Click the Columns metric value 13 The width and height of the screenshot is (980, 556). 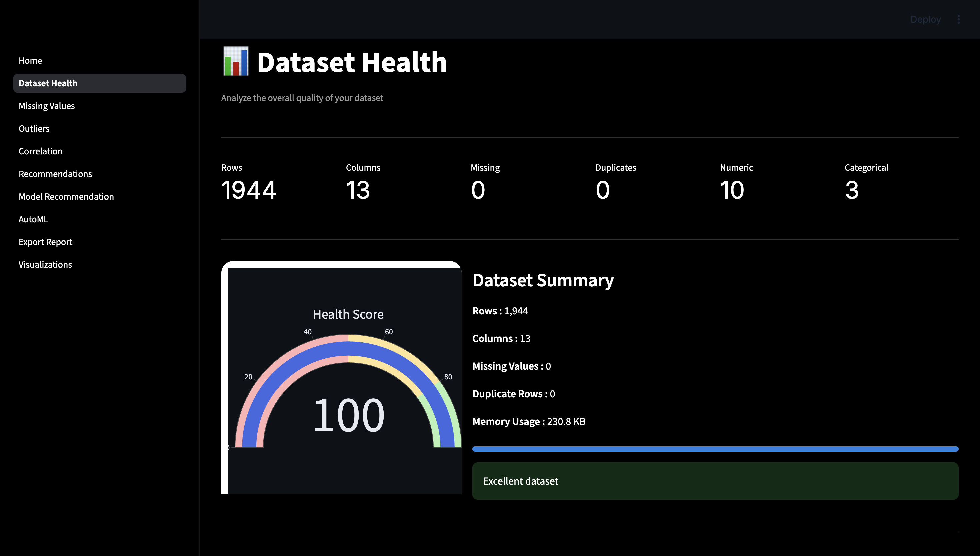coord(358,190)
